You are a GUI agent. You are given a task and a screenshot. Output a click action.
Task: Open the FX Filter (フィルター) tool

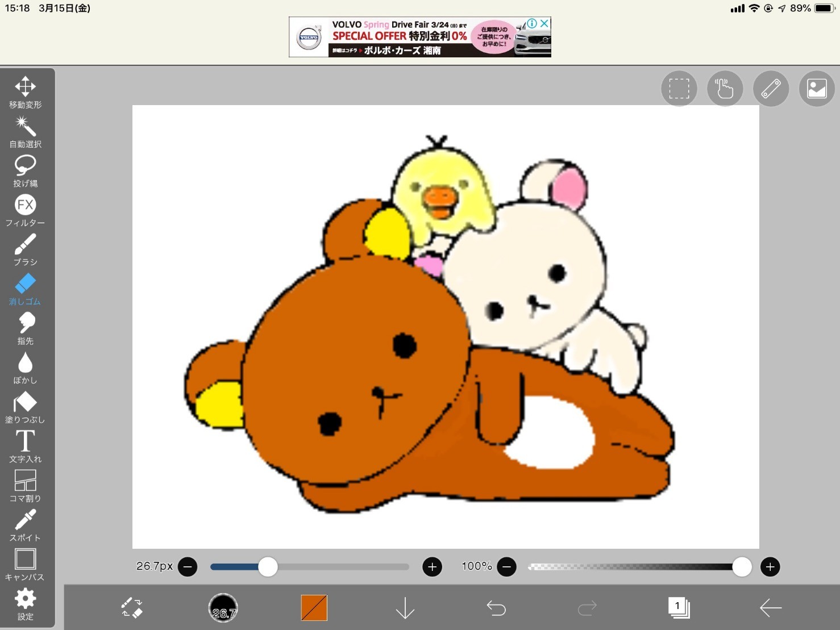(25, 209)
